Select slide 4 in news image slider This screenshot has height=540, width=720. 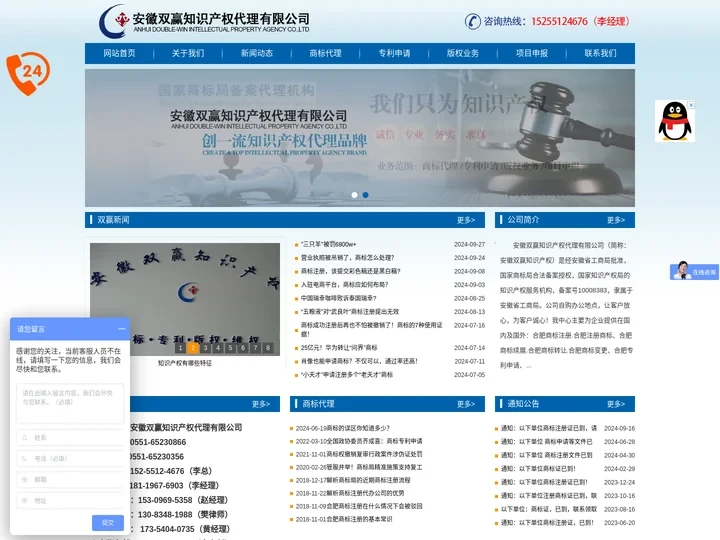(218, 348)
